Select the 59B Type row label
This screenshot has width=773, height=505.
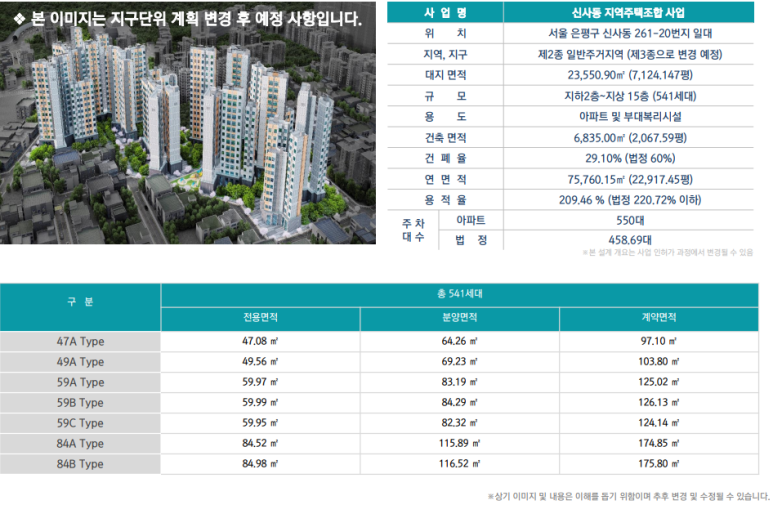(x=80, y=402)
